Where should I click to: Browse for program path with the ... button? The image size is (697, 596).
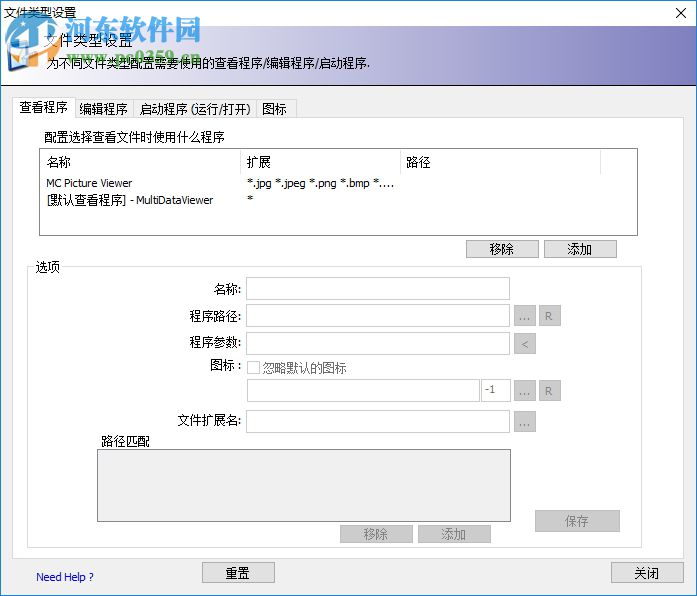[x=525, y=316]
